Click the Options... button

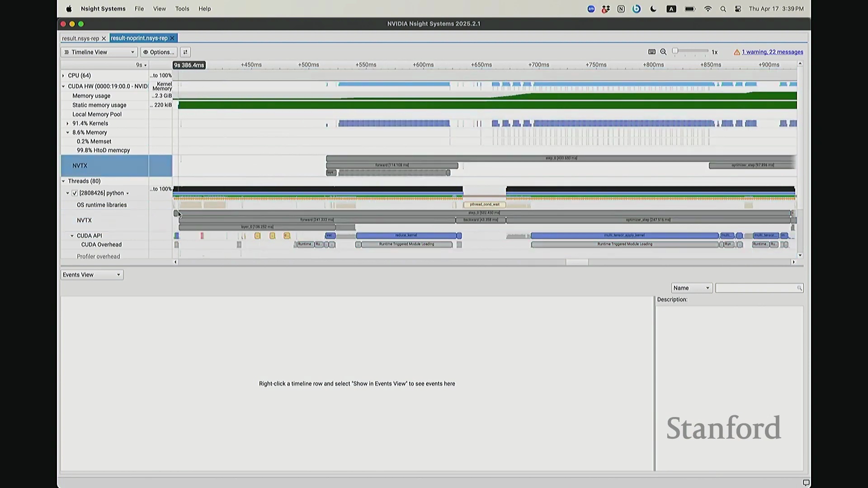click(x=159, y=52)
